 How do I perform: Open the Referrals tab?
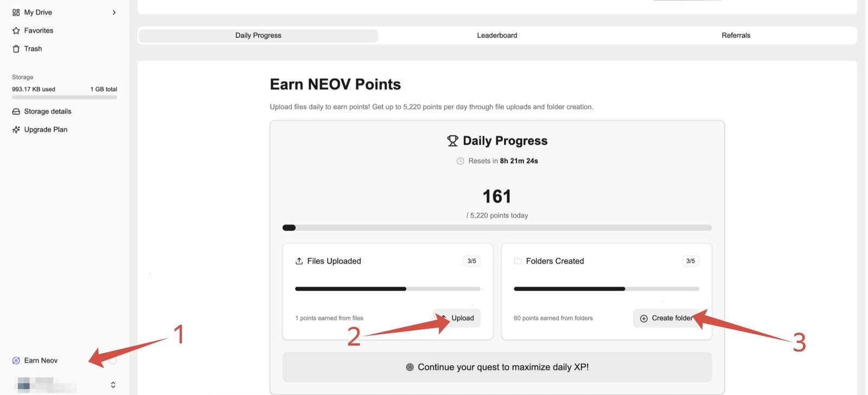[736, 35]
